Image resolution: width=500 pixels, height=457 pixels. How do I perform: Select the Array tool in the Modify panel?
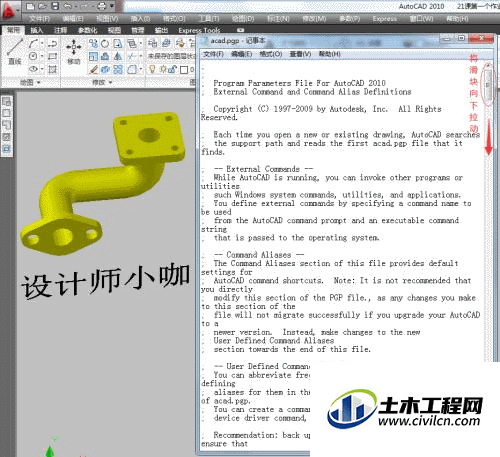coord(118,69)
